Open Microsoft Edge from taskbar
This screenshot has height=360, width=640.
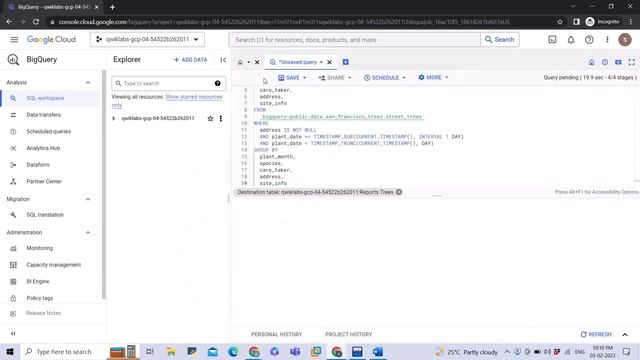[233, 351]
